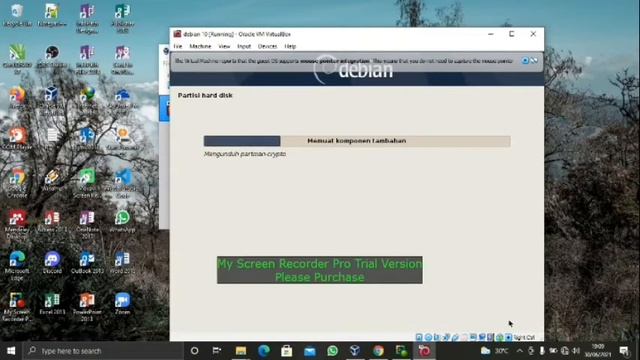Click the optical drive icon in VirtualBox status bar

(x=428, y=337)
